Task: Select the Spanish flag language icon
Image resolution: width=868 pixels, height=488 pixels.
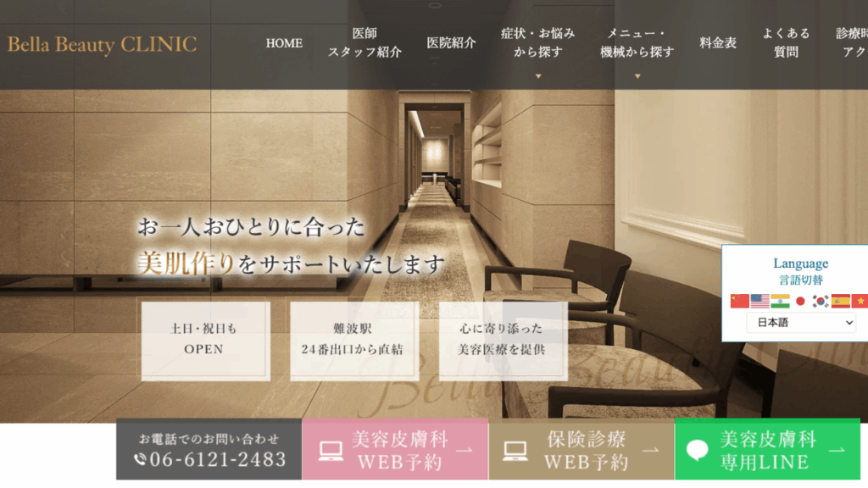Action: coord(840,301)
